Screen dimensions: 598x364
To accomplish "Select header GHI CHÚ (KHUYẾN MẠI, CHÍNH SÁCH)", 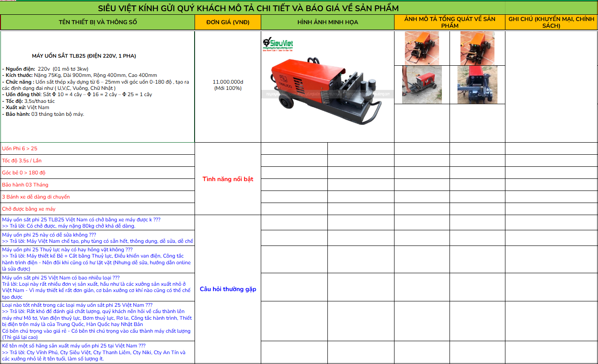I will [551, 22].
